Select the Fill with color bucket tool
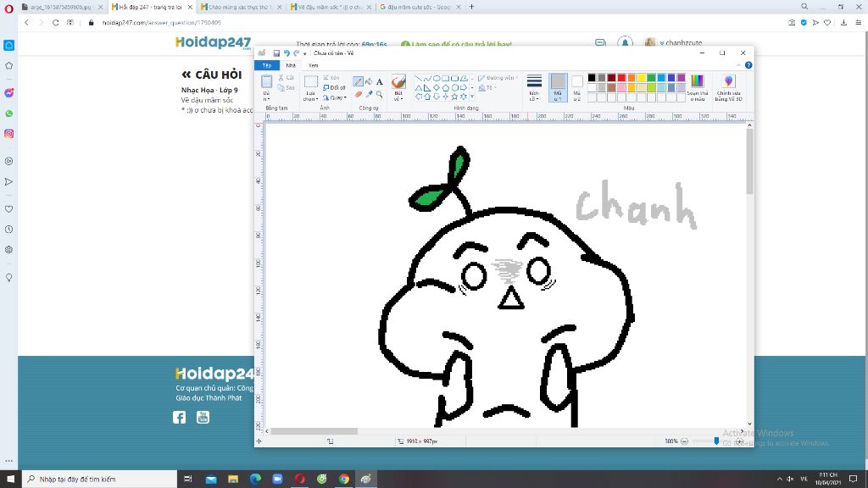Screen dimensions: 868x488 (369, 81)
